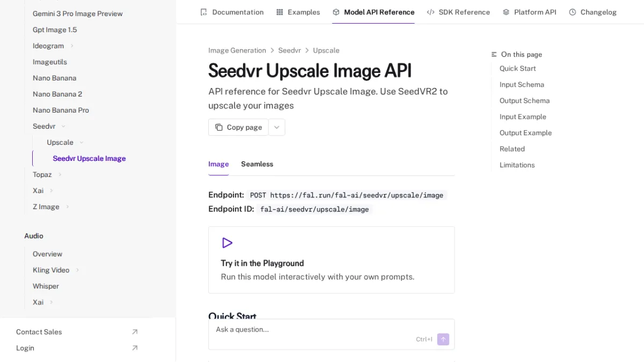Open the dropdown arrow beside Copy page

pos(276,127)
